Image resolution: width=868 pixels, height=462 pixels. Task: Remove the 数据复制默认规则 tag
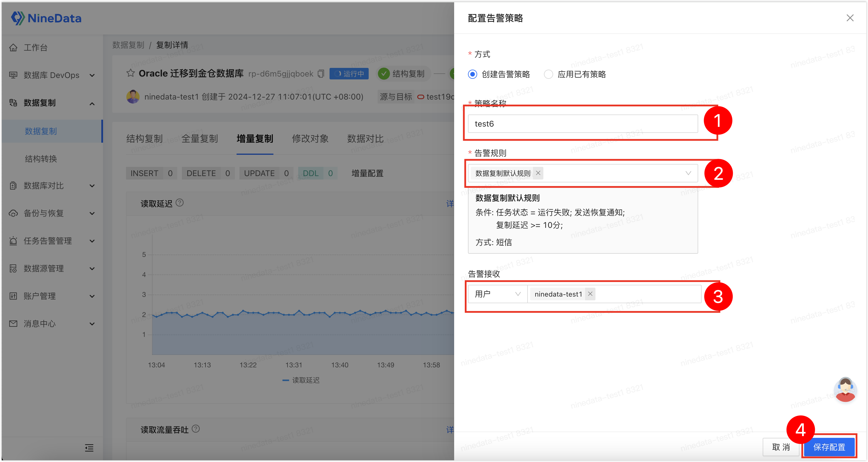point(538,173)
